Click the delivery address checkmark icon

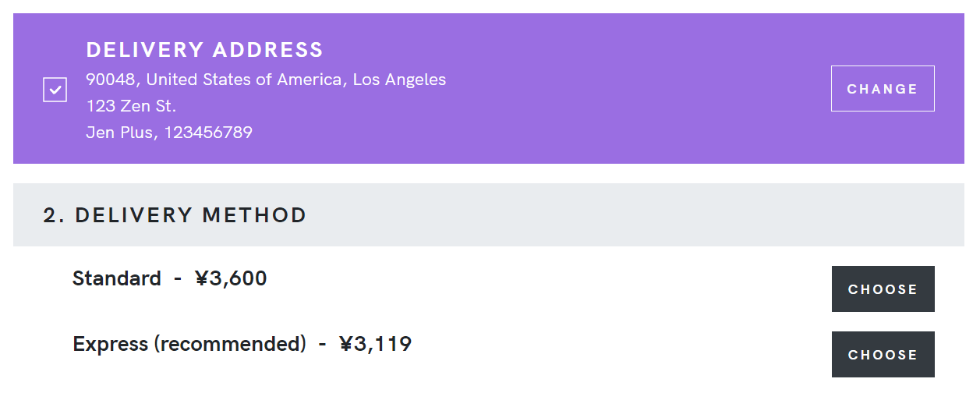pyautogui.click(x=55, y=89)
